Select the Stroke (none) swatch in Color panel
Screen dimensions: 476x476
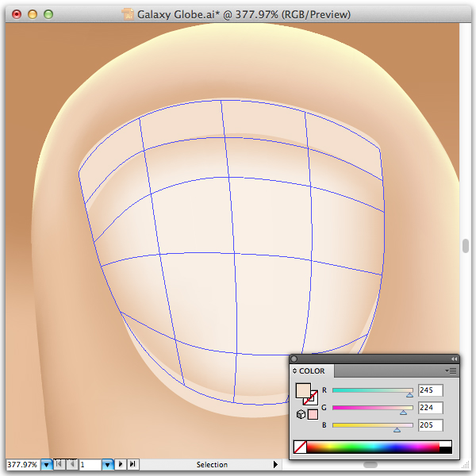tap(313, 400)
